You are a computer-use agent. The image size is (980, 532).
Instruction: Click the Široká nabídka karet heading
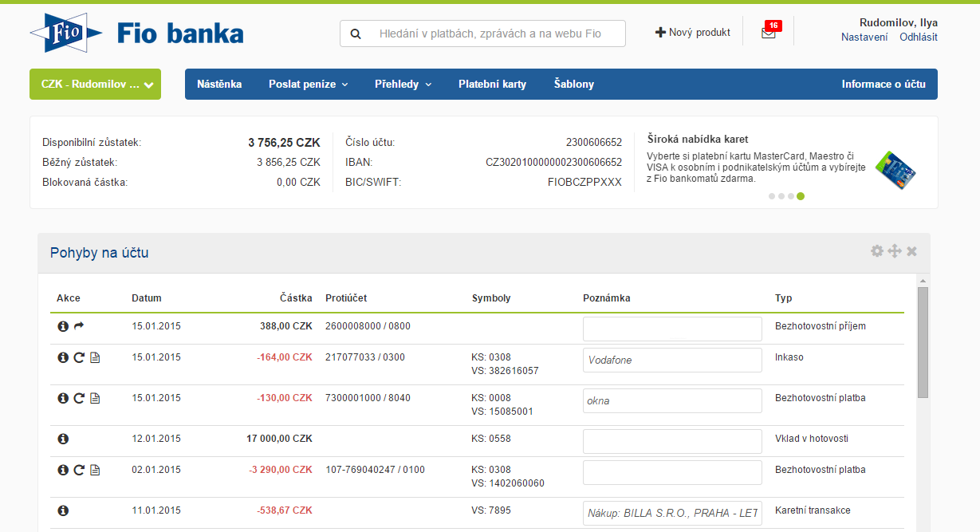pyautogui.click(x=698, y=139)
